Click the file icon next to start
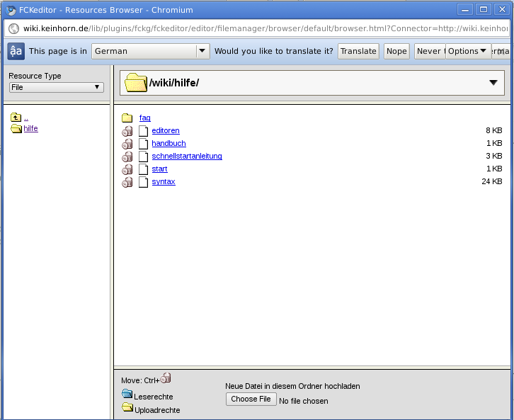Image resolution: width=514 pixels, height=420 pixels. (x=143, y=169)
